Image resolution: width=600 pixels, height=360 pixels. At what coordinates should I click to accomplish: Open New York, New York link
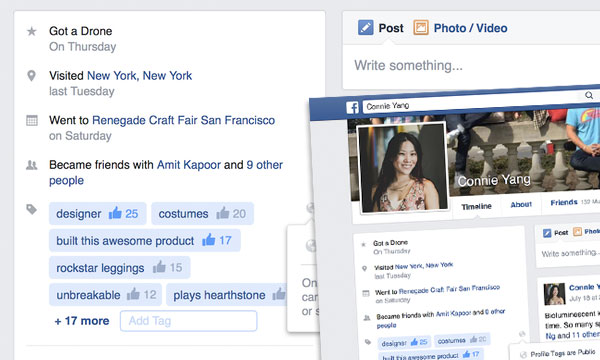140,75
